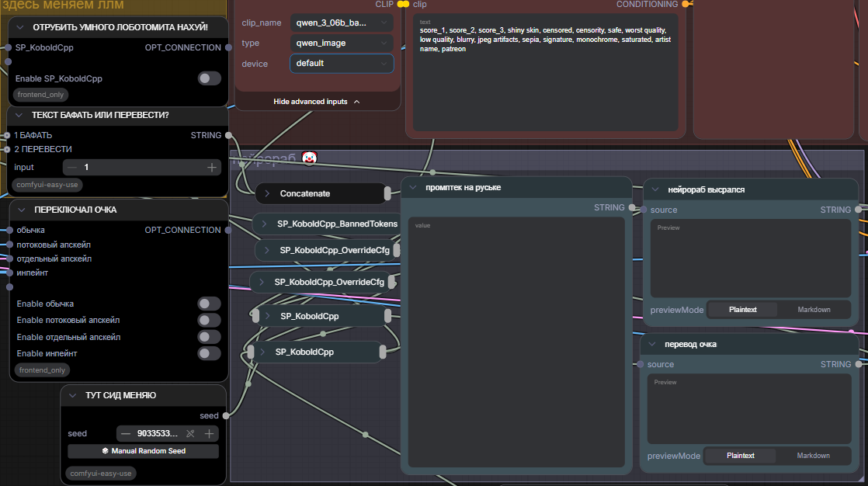Screen dimensions: 868x486
Task: Increment the seed value with plus
Action: click(x=210, y=433)
